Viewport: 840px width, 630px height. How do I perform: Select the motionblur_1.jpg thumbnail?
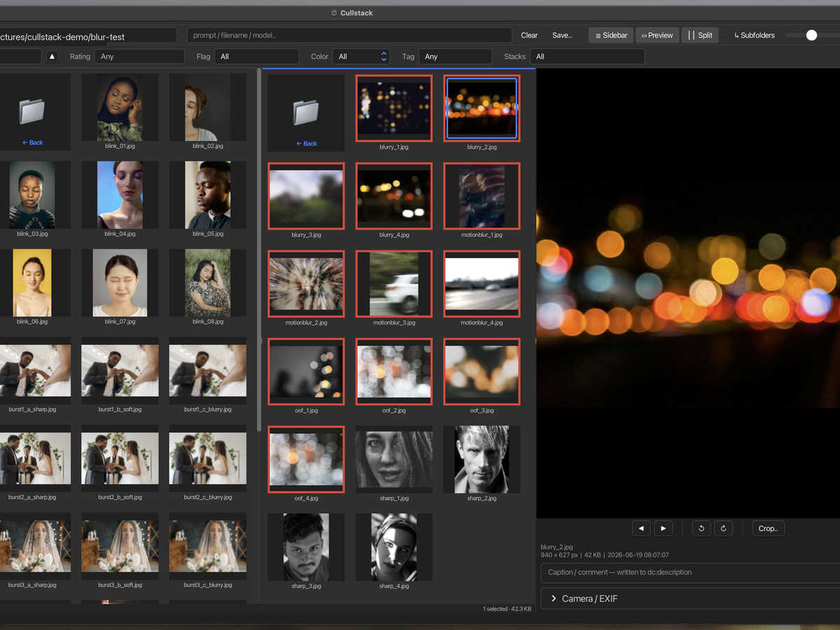pyautogui.click(x=482, y=196)
